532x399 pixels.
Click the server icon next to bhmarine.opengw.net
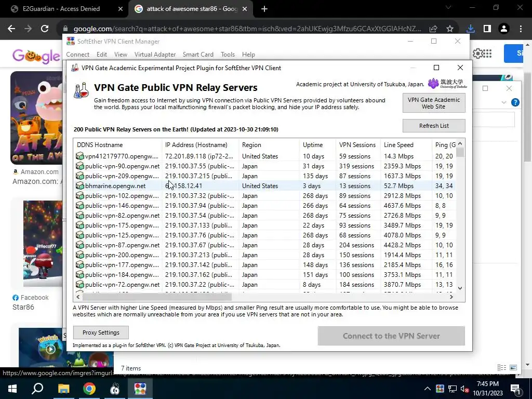pos(79,185)
